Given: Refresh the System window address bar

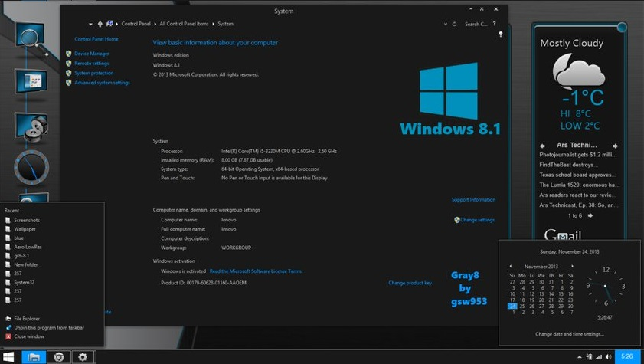Looking at the screenshot, I should [x=454, y=25].
